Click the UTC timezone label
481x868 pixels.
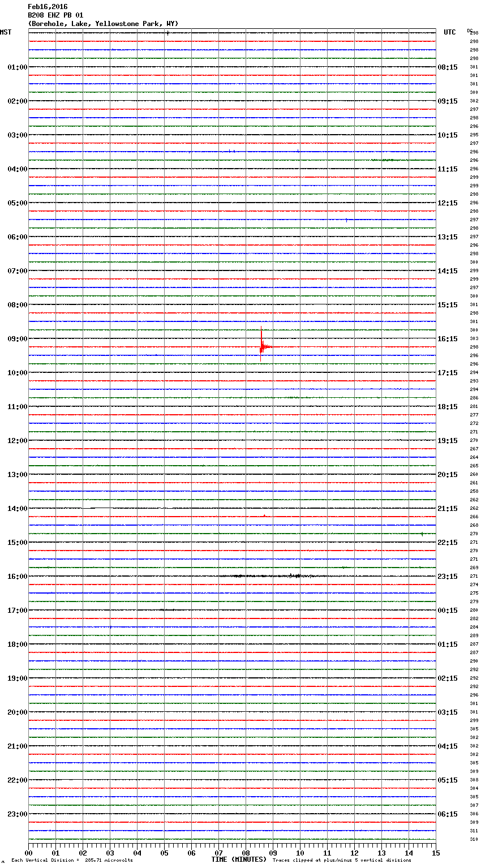tap(450, 33)
